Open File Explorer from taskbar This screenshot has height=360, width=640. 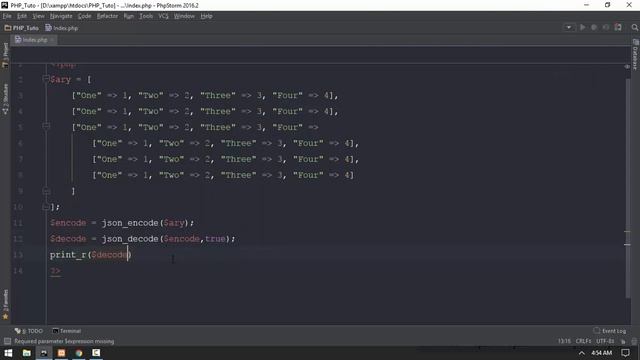click(27, 353)
